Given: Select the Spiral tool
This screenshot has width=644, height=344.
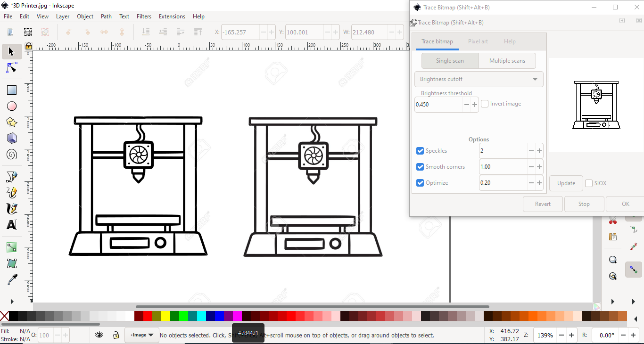Looking at the screenshot, I should (11, 154).
